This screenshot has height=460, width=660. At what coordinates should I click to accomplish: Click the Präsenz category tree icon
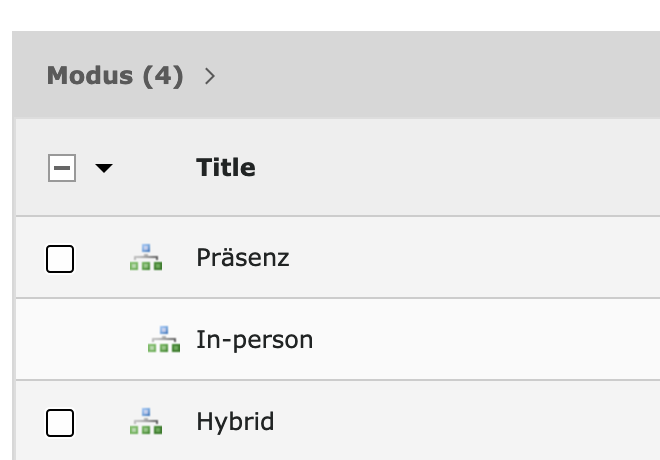pyautogui.click(x=146, y=257)
